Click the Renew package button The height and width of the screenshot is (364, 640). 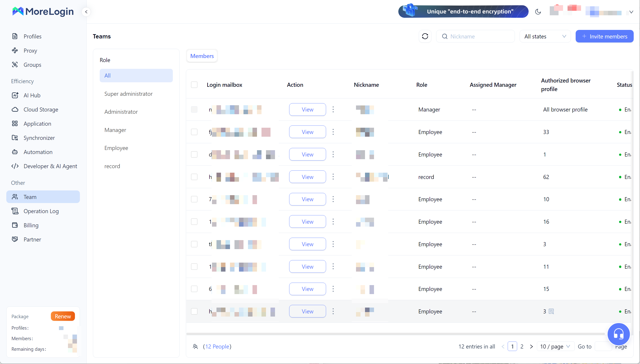(63, 316)
